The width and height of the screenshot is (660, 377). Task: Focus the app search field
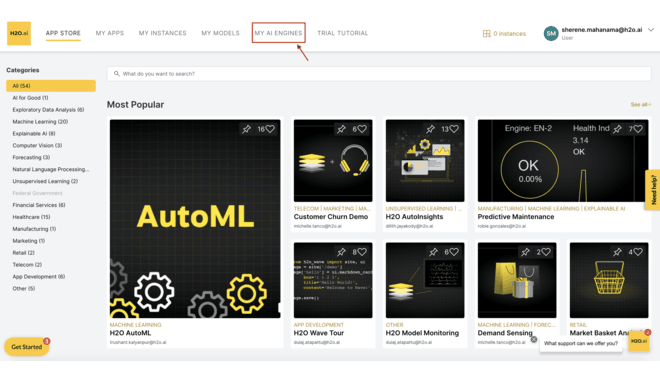pos(379,74)
